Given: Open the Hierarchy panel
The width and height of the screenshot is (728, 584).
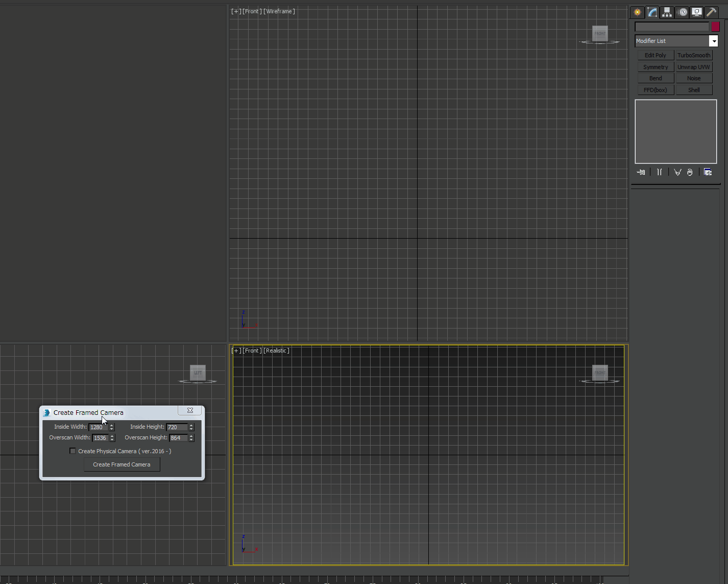Looking at the screenshot, I should pos(667,12).
